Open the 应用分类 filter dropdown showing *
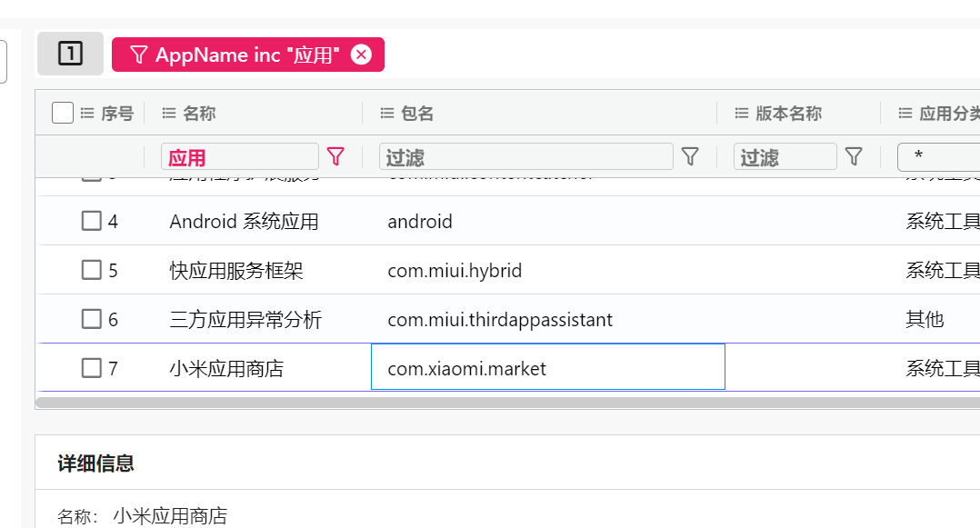This screenshot has width=980, height=528. click(x=939, y=157)
